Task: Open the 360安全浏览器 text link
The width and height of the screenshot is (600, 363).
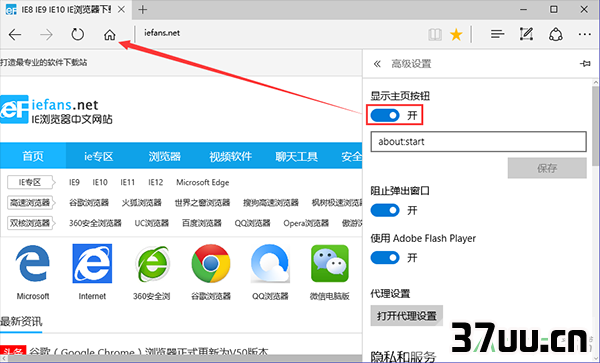Action: pyautogui.click(x=95, y=223)
